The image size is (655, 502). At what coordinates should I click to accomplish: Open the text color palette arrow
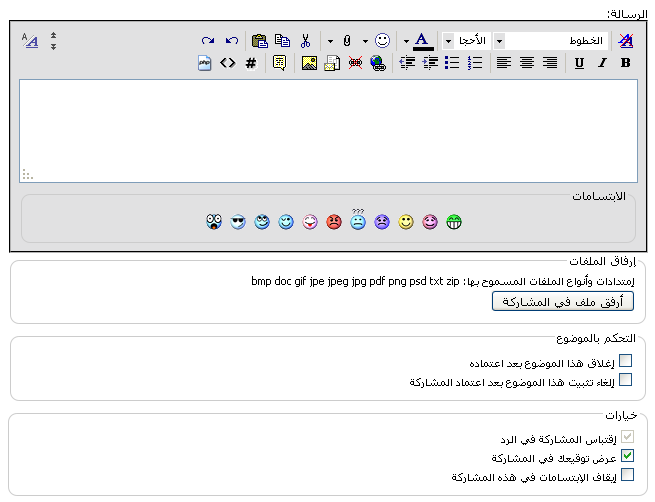[x=406, y=41]
